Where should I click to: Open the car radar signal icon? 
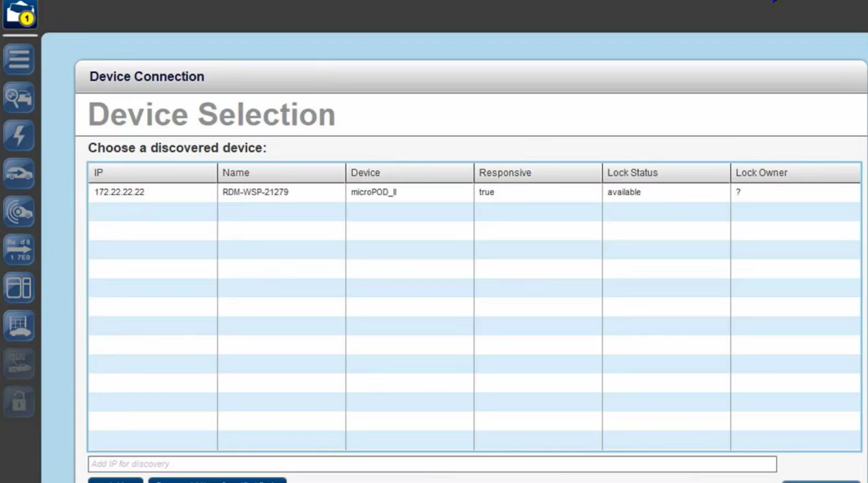click(x=19, y=212)
